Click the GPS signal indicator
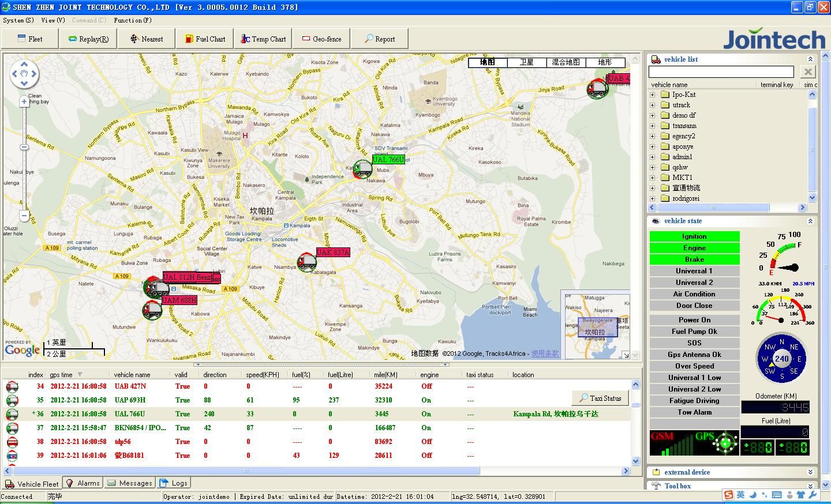Viewport: 831px width, 504px height. (x=717, y=443)
